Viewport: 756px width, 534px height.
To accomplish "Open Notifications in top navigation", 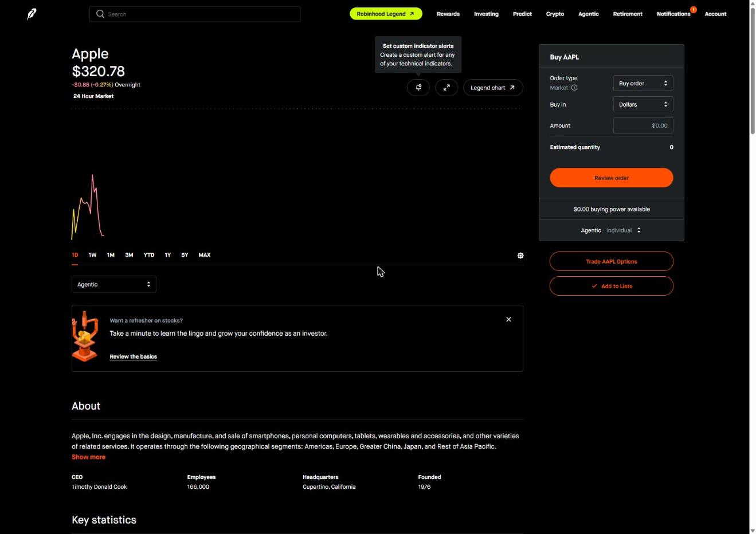I will (673, 14).
